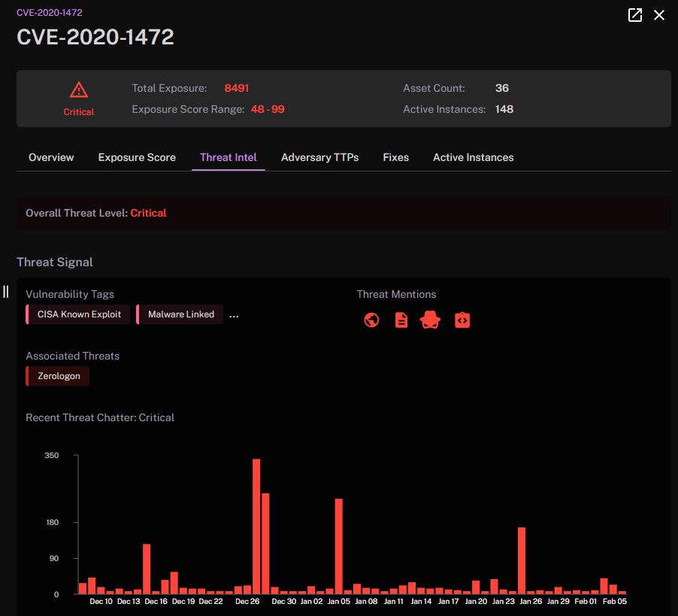
Task: Select the Threat Intel tab
Action: point(229,157)
